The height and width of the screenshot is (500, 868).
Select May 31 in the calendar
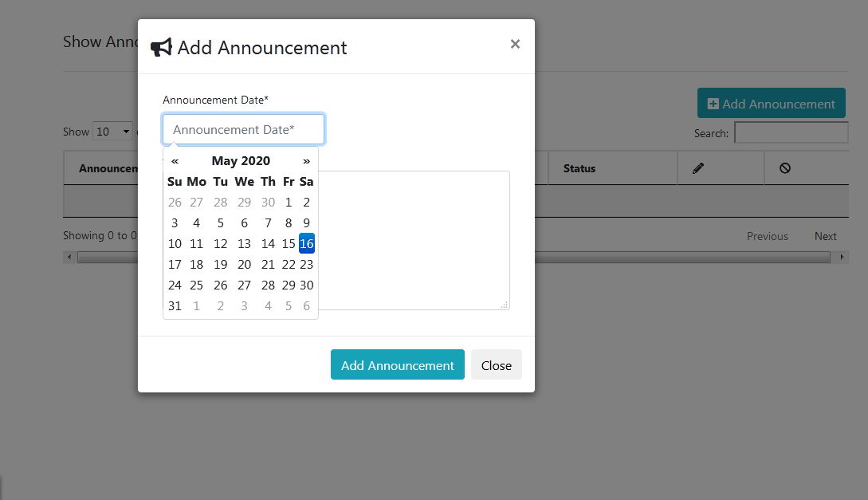click(175, 305)
